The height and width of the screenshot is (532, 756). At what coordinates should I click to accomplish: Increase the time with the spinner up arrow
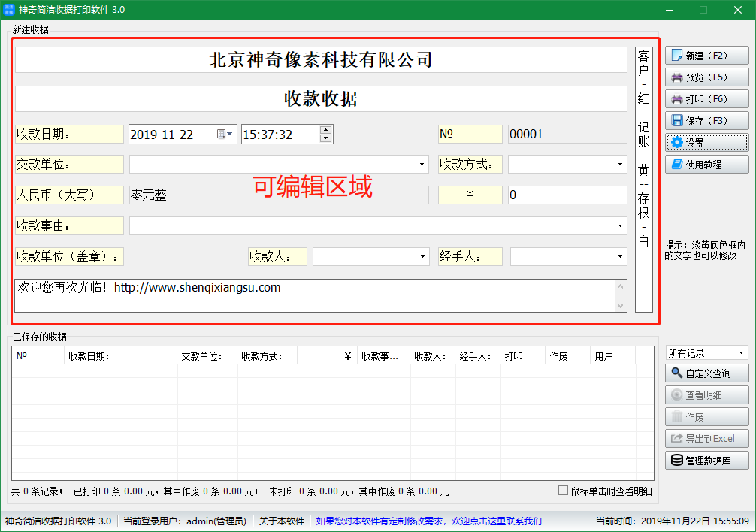(x=325, y=130)
